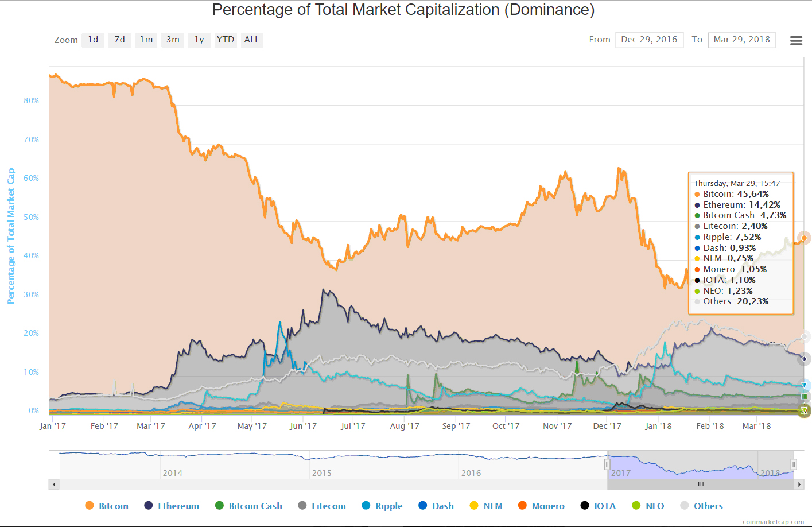Click the Bitcoin line end marker
This screenshot has height=527, width=812.
(804, 238)
